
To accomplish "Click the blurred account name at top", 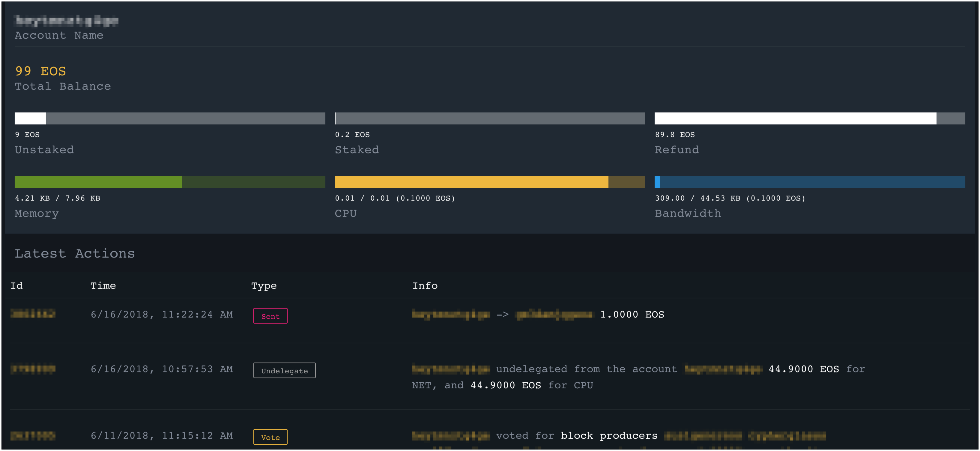I will coord(67,20).
